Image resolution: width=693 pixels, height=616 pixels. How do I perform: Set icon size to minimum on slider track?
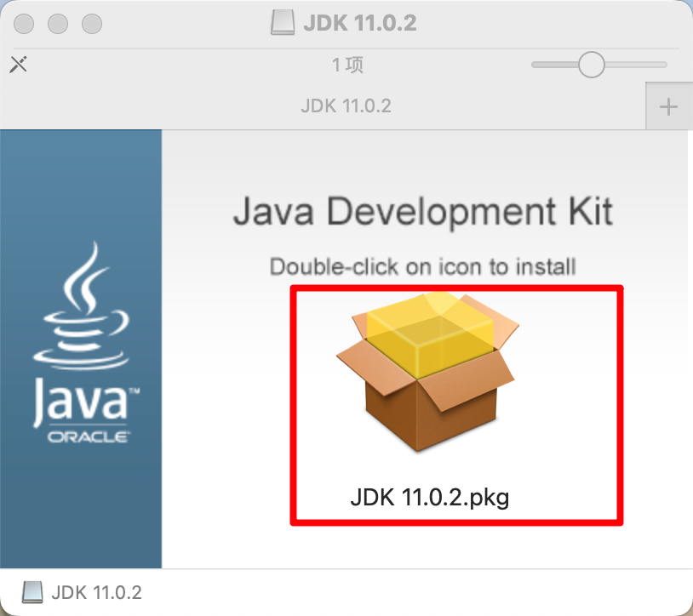535,65
